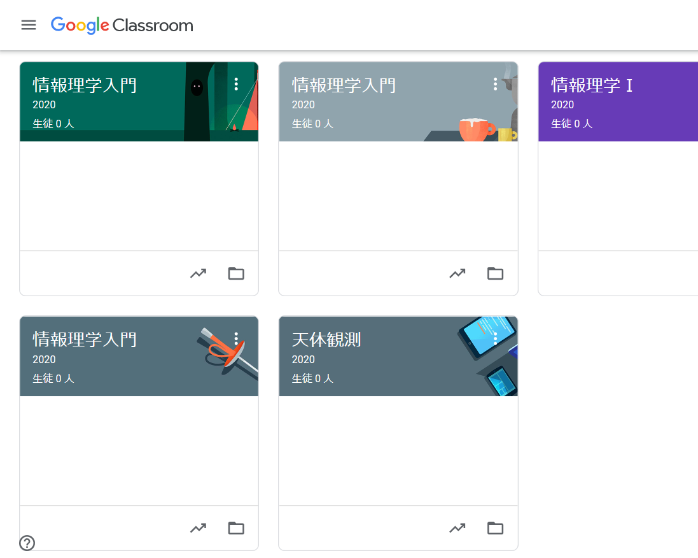698x558 pixels.
Task: Open Drive folder on coffee-cup 情報理学入門 card
Action: [x=495, y=273]
